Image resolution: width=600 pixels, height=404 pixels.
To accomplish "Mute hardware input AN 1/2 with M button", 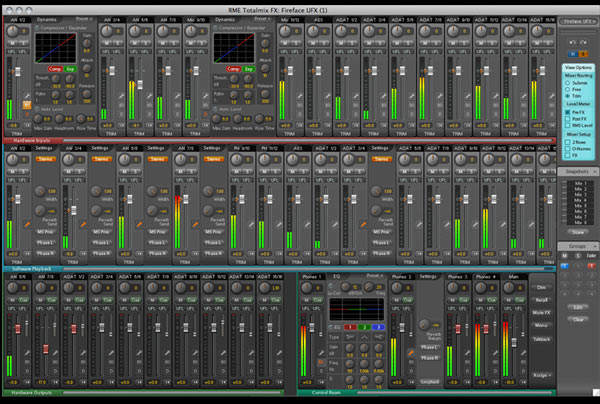I will click(12, 43).
